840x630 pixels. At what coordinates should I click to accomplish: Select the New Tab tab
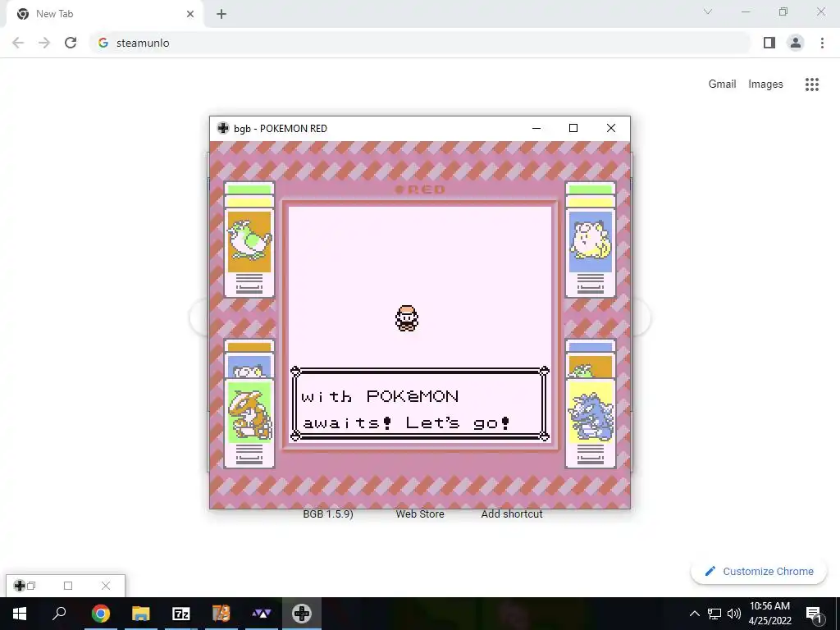(105, 14)
